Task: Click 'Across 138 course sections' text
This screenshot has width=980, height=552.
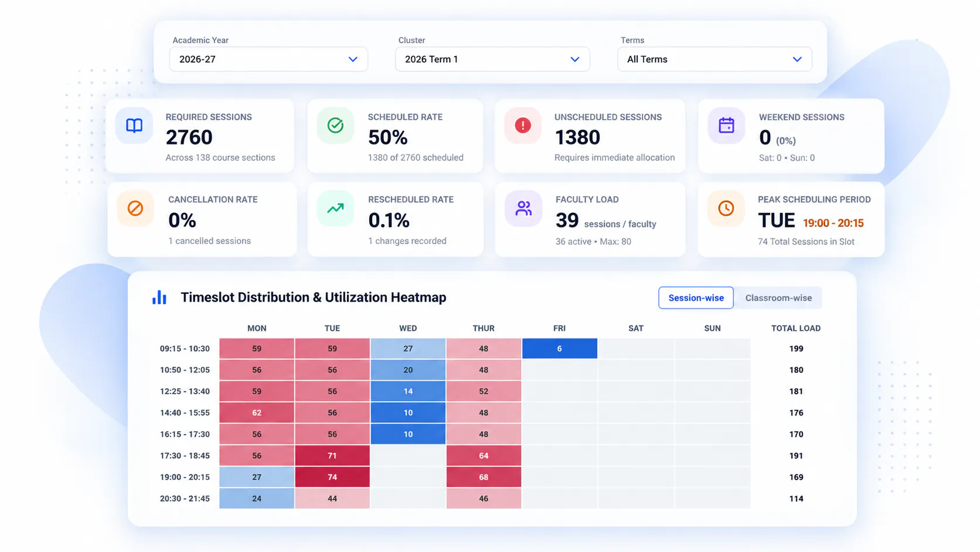Action: tap(220, 158)
